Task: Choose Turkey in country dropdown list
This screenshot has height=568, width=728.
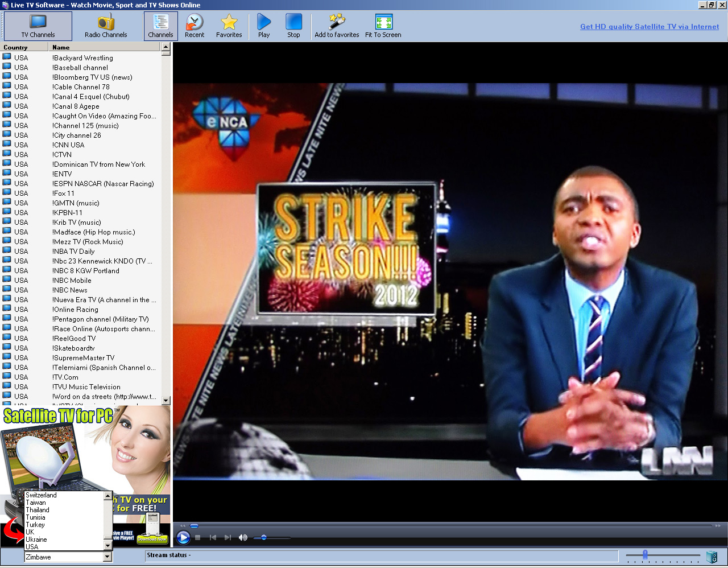Action: coord(64,525)
